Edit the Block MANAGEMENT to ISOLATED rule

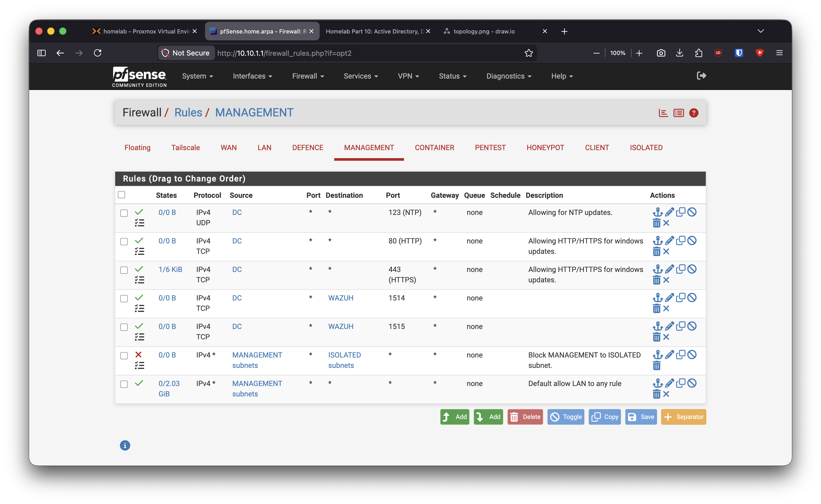point(669,355)
